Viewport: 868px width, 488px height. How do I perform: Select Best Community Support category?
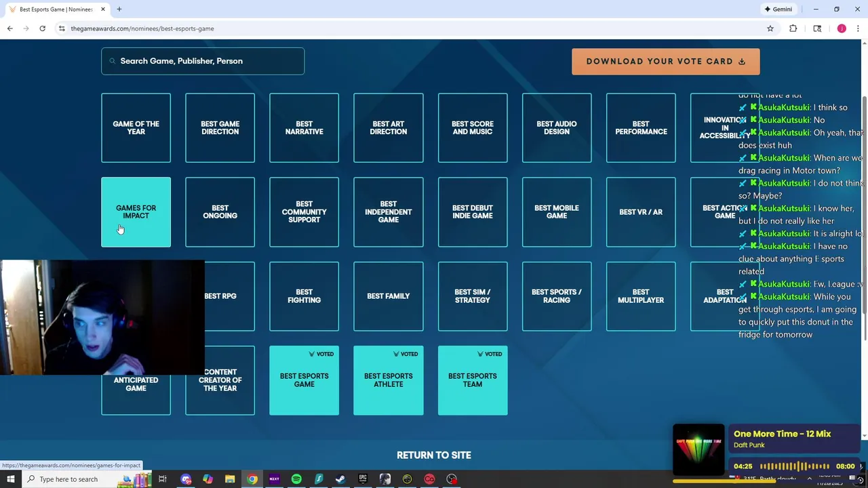coord(304,212)
